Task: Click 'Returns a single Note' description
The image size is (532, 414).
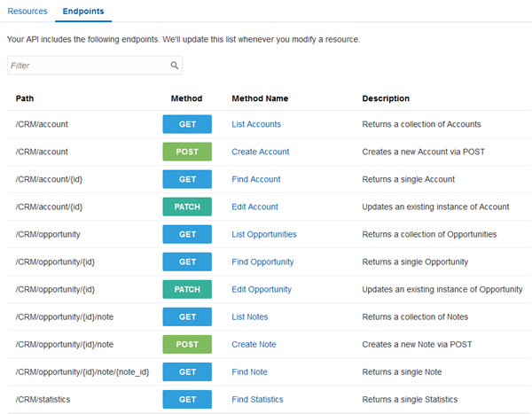Action: pos(402,371)
